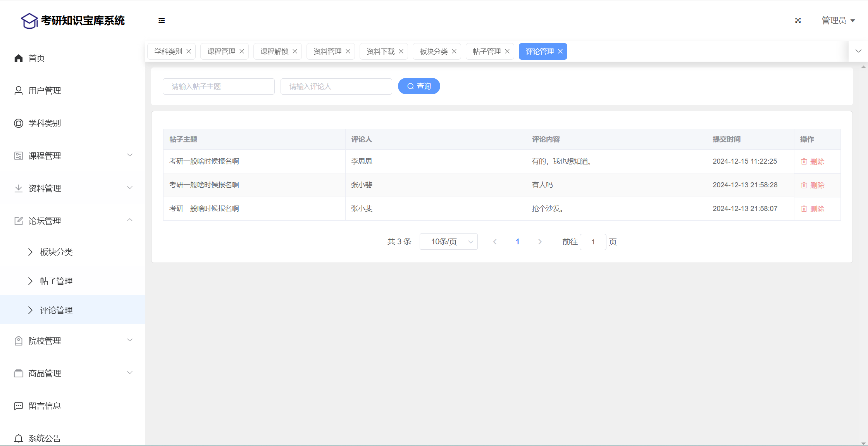Focus the 请输入帖子主题 input field
The width and height of the screenshot is (868, 446).
219,86
